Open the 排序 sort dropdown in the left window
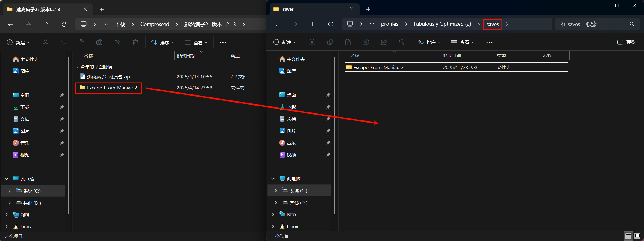This screenshot has width=644, height=241. click(163, 42)
